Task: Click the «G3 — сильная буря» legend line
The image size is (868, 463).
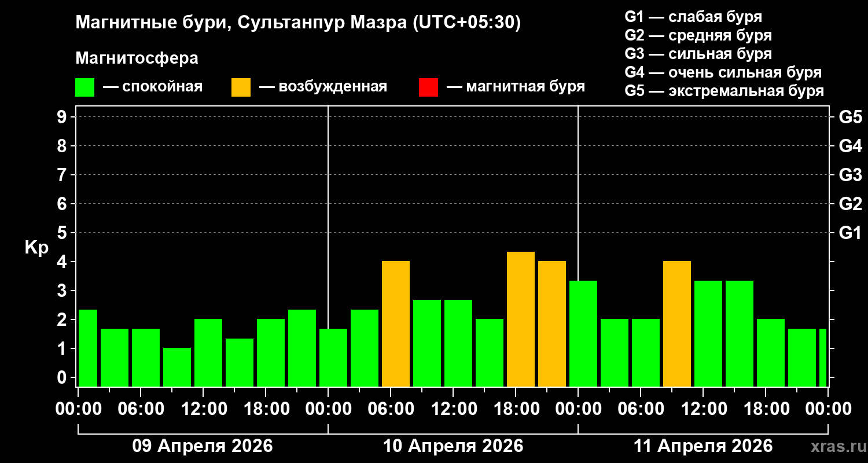Action: 698,54
